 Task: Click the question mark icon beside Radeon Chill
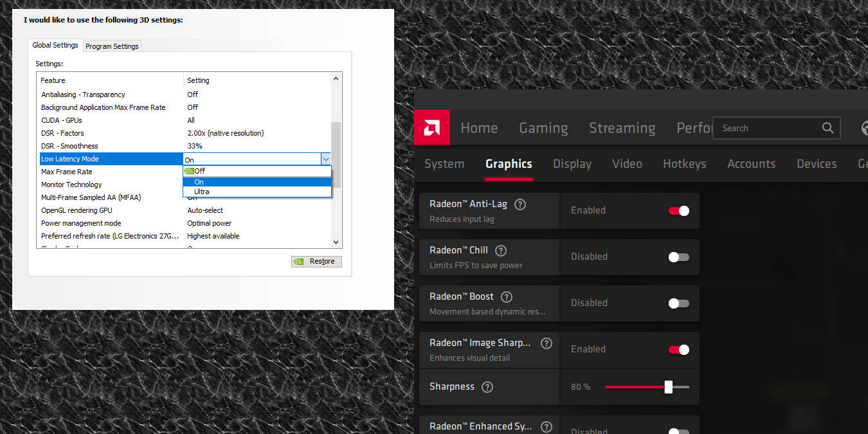click(x=501, y=250)
